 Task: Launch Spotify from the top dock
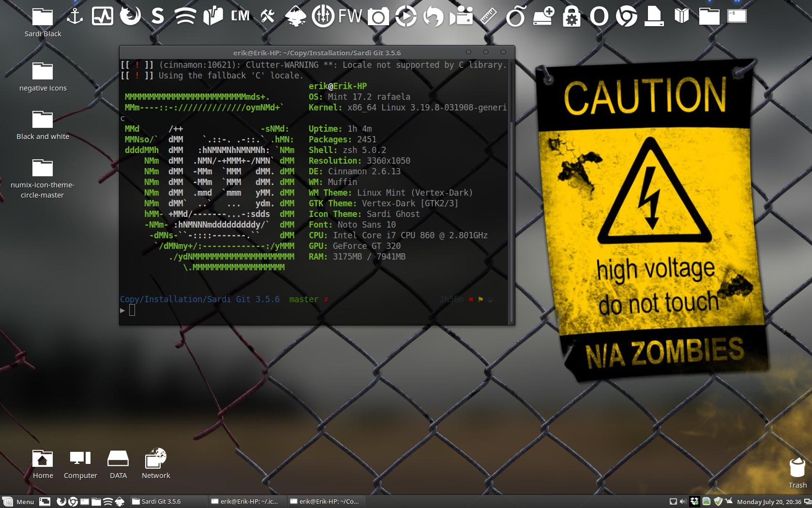(x=185, y=16)
